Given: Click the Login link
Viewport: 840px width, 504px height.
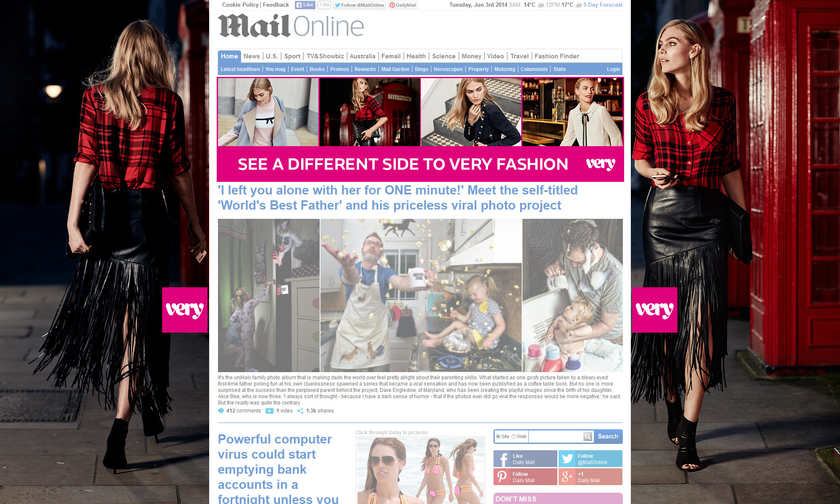Looking at the screenshot, I should point(613,69).
